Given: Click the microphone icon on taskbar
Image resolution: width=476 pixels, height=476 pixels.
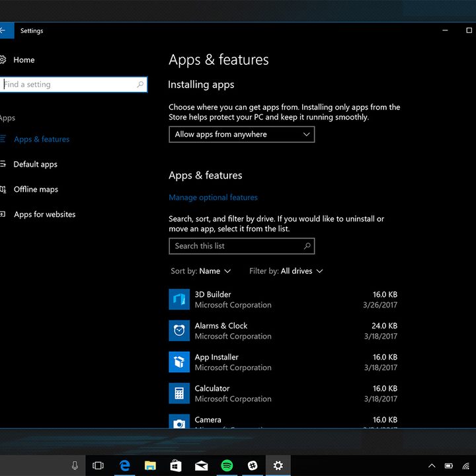Looking at the screenshot, I should coord(75,465).
